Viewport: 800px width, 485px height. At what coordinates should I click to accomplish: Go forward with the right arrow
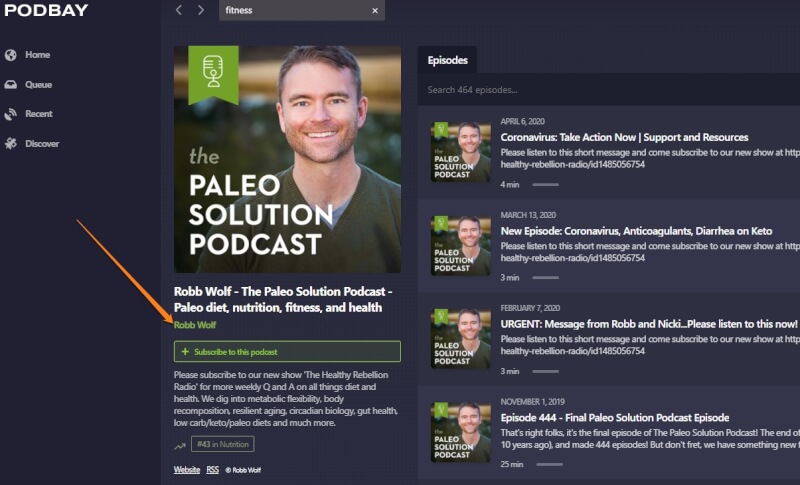[201, 10]
